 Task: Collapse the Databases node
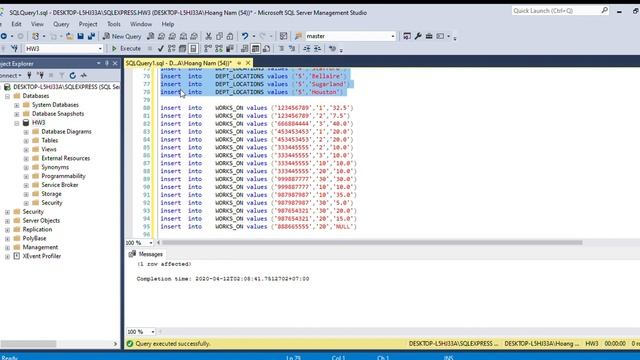pyautogui.click(x=7, y=96)
